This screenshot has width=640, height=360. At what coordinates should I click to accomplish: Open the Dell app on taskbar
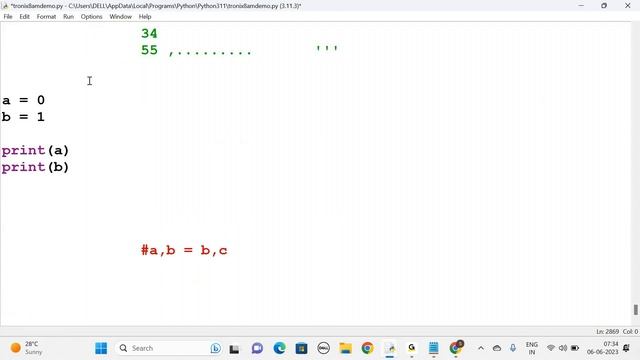(324, 348)
